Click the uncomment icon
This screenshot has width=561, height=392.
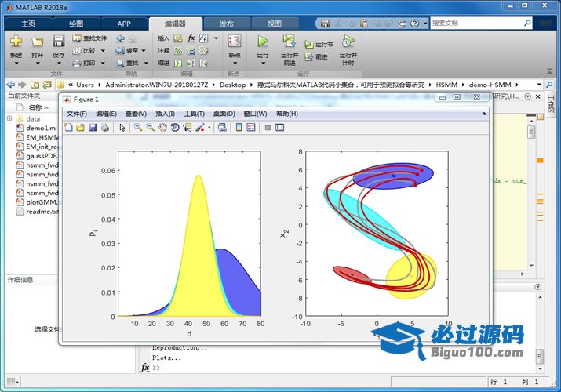(x=191, y=51)
